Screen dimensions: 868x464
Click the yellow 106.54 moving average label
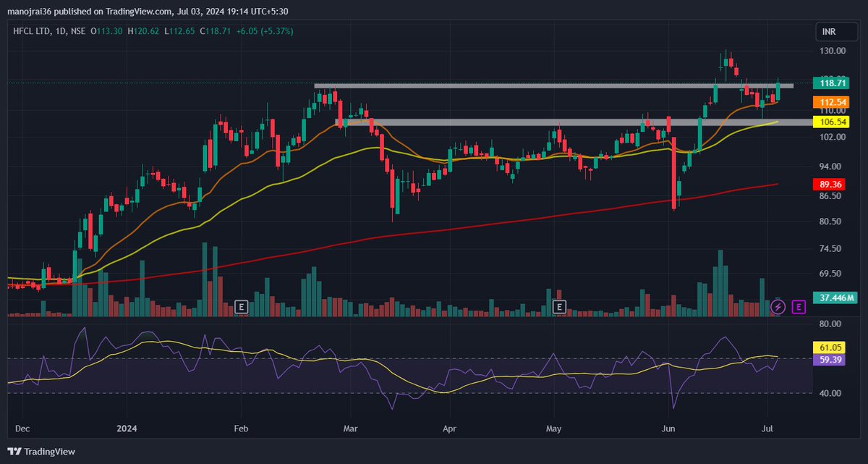(x=830, y=121)
